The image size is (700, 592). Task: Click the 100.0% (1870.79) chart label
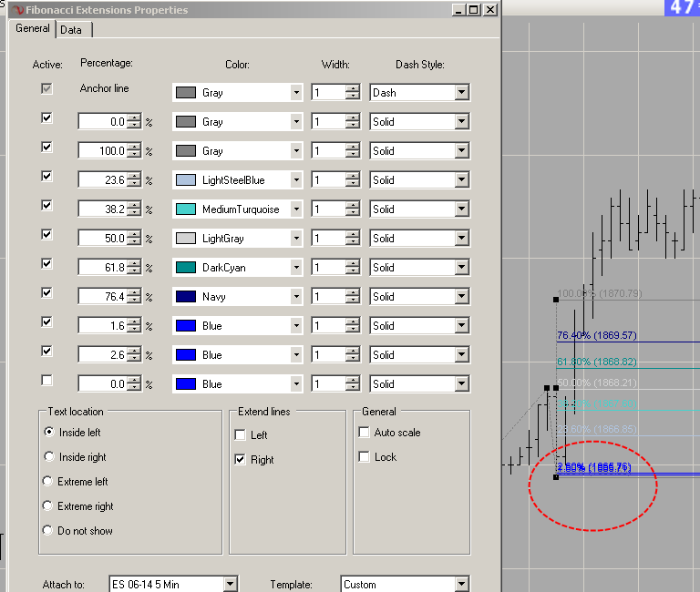point(600,293)
